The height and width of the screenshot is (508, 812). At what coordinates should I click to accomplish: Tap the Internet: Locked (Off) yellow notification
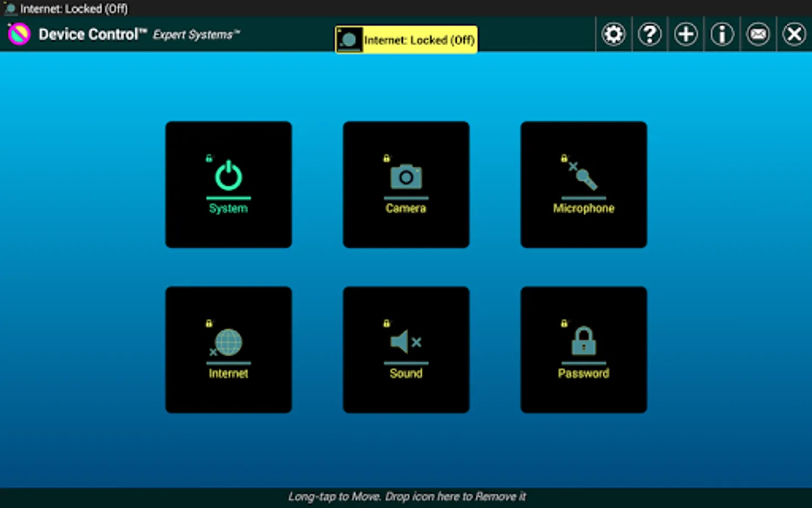click(406, 40)
